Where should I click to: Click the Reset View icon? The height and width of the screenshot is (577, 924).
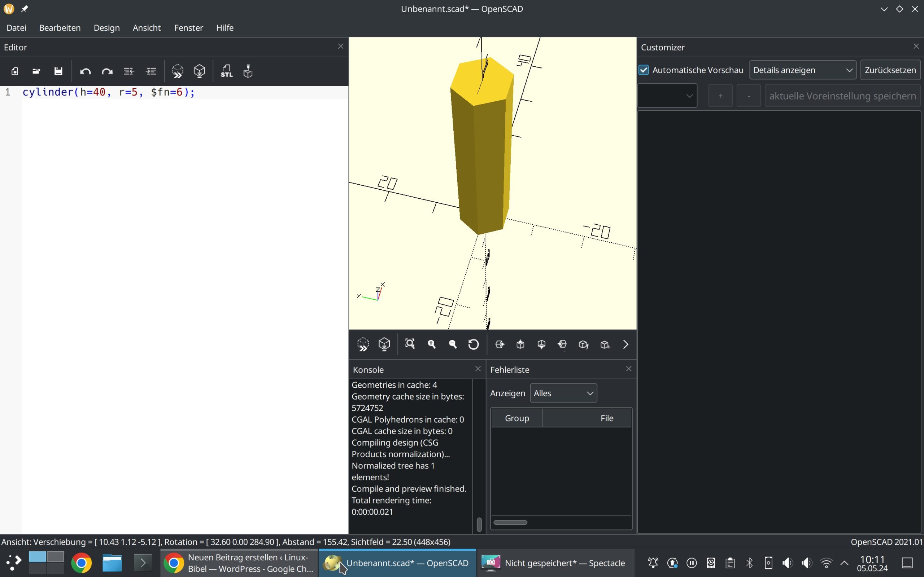(474, 344)
